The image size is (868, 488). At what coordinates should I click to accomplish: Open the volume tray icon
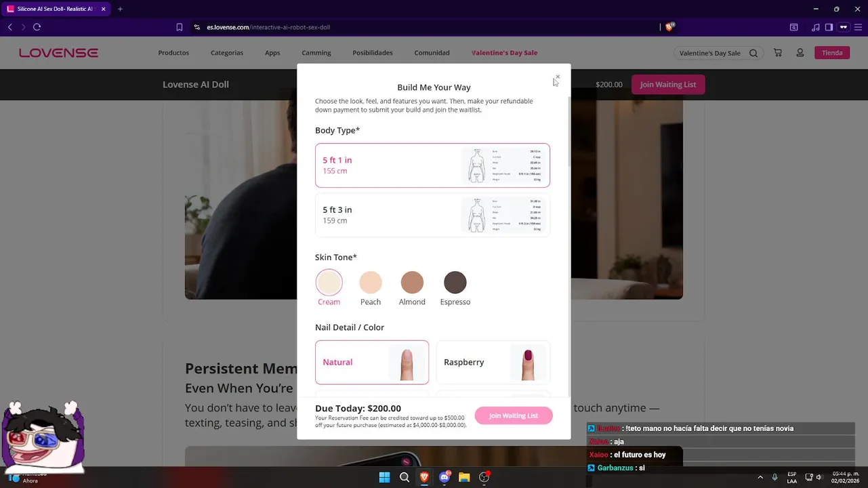819,477
